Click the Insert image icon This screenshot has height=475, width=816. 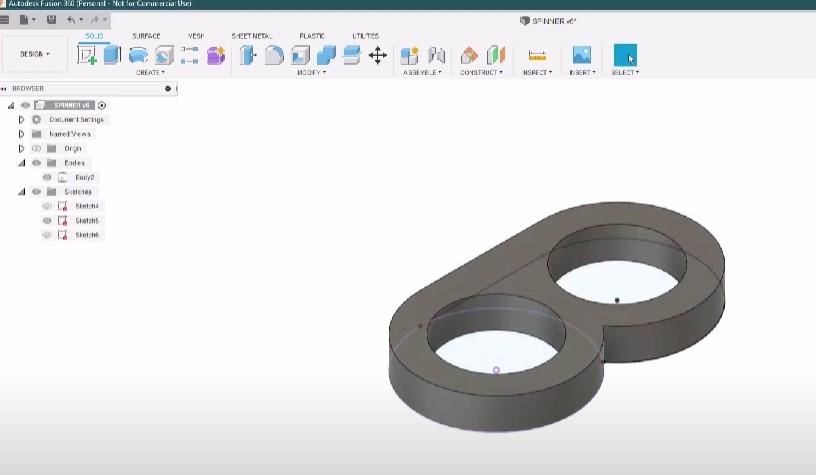581,55
